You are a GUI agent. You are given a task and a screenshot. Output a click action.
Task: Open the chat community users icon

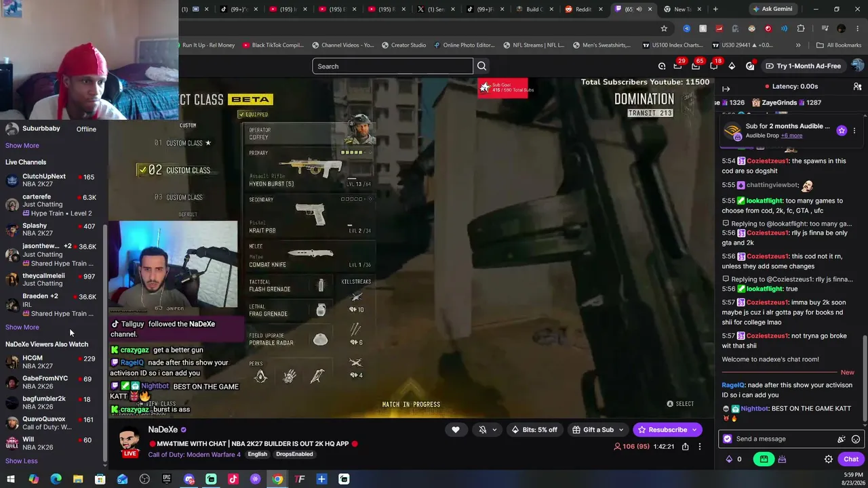[857, 87]
